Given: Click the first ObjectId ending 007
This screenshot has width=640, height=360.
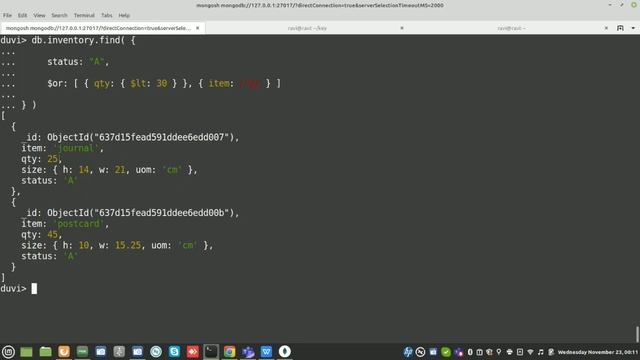Looking at the screenshot, I should point(143,137).
